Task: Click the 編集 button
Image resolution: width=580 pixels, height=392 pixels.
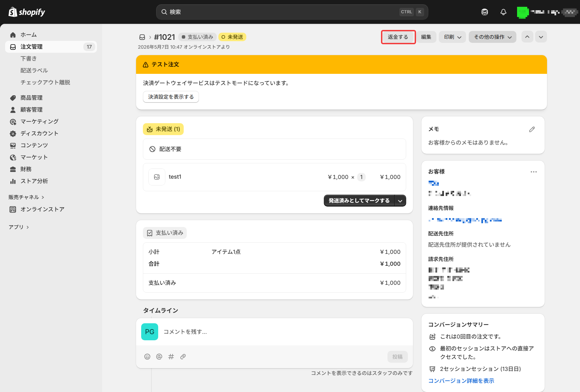Action: (x=426, y=37)
